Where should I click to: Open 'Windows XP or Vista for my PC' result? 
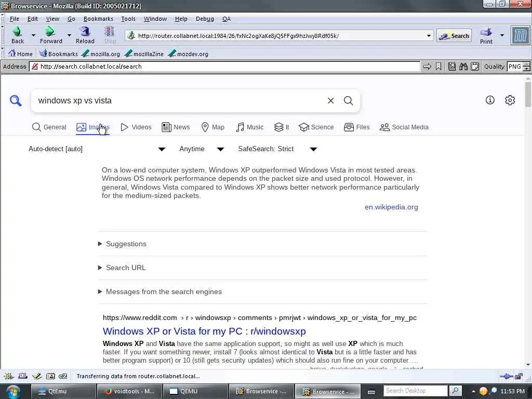(x=204, y=331)
